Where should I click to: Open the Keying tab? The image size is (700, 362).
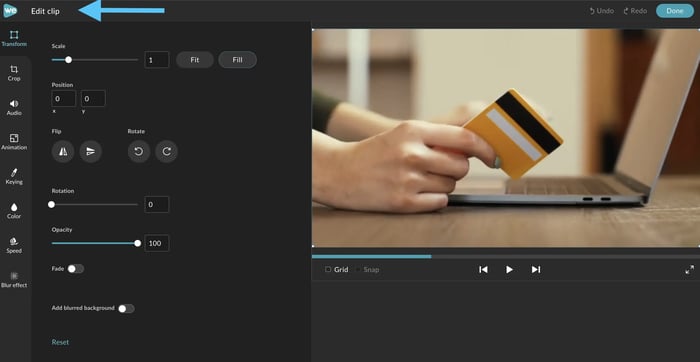pos(14,176)
